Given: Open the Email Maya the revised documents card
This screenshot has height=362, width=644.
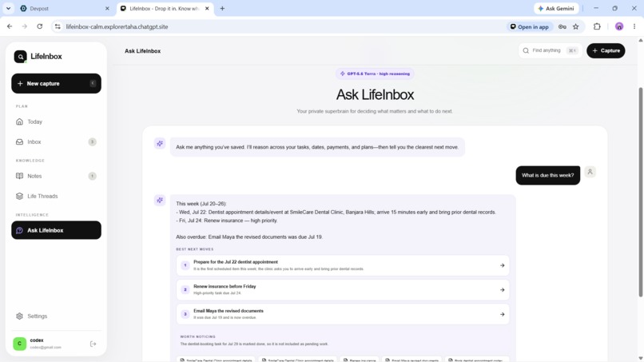Looking at the screenshot, I should 343,314.
